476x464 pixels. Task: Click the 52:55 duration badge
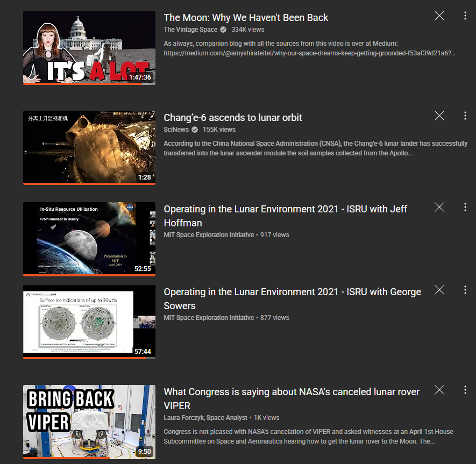(x=143, y=269)
